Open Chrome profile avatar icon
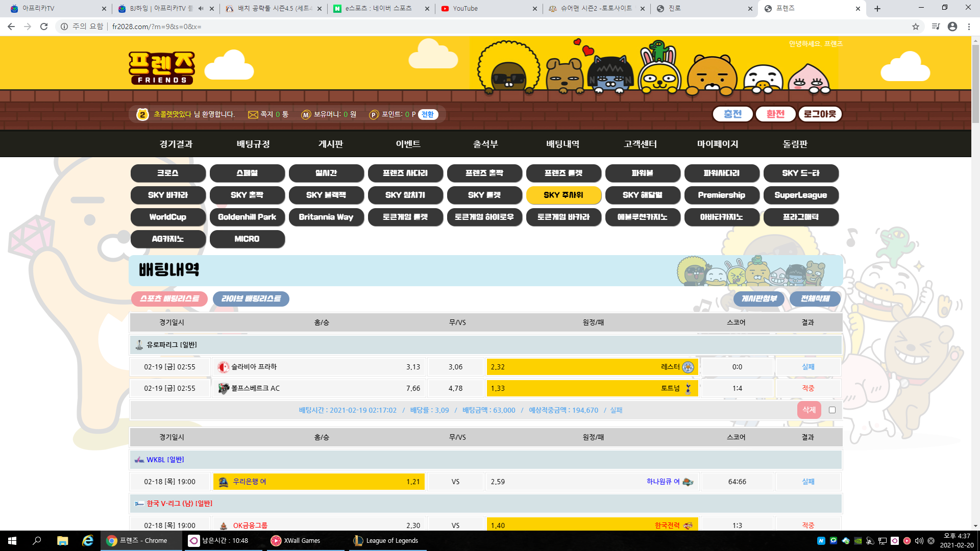The width and height of the screenshot is (980, 551). pyautogui.click(x=952, y=27)
